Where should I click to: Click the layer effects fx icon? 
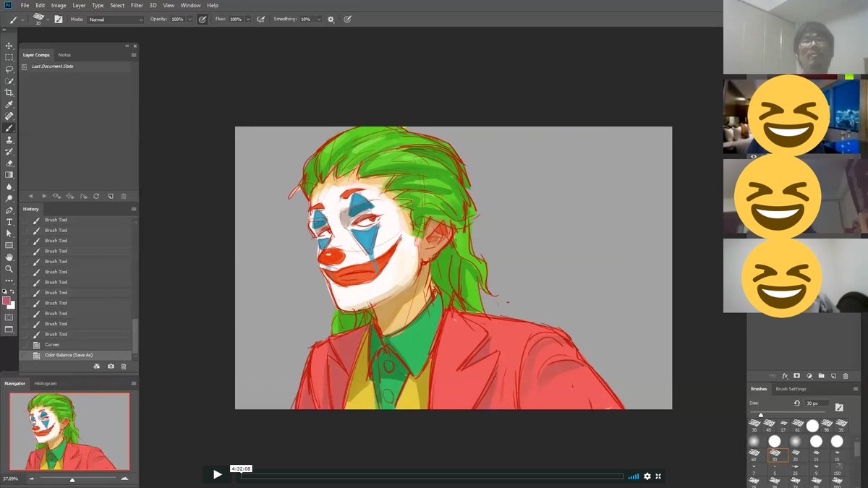[x=785, y=376]
